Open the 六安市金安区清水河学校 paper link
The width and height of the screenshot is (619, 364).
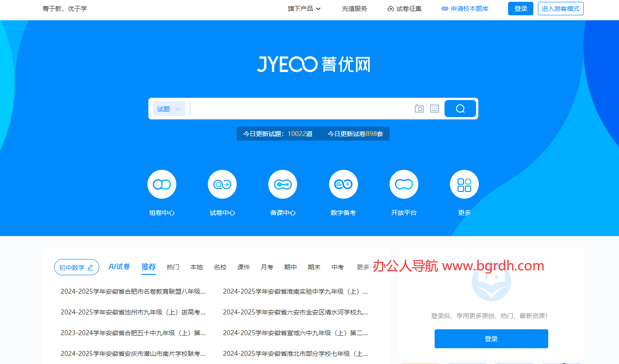click(x=295, y=312)
